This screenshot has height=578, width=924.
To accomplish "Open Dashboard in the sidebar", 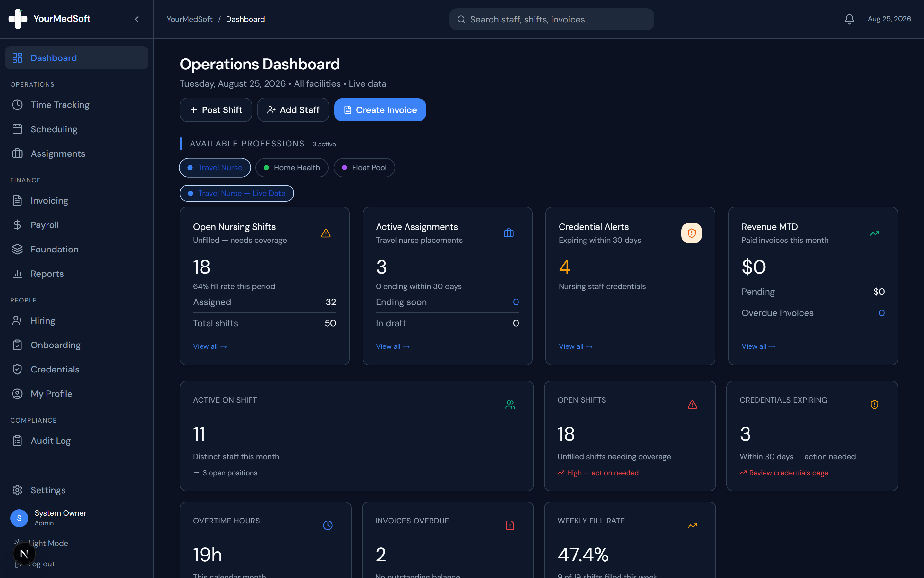I will click(x=76, y=58).
